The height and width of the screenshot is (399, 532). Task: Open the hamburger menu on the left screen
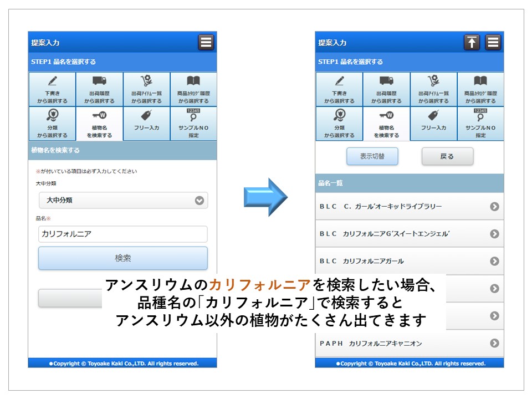(206, 42)
